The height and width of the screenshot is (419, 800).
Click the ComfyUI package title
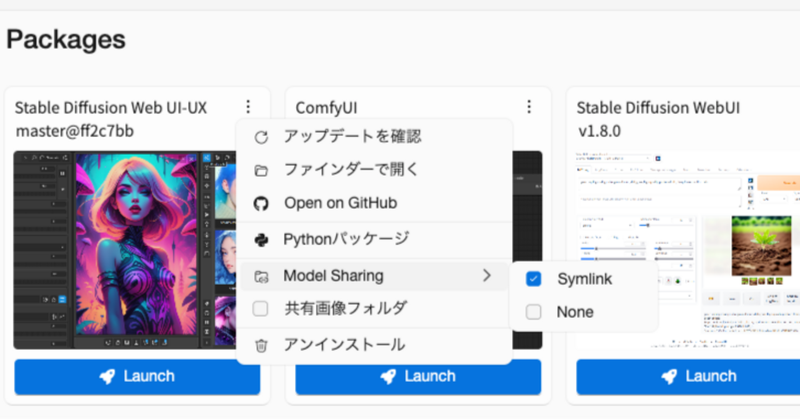pyautogui.click(x=327, y=108)
